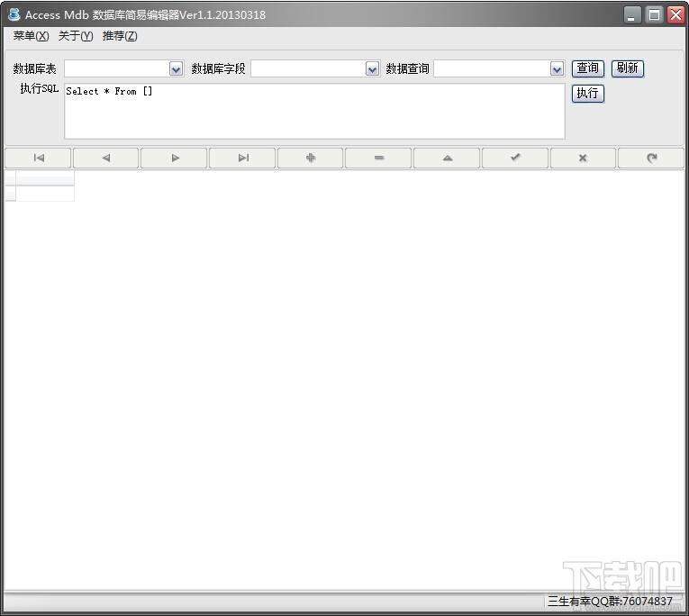Jump to last record navigator button
Viewport: 689px width, 616px height.
(242, 159)
